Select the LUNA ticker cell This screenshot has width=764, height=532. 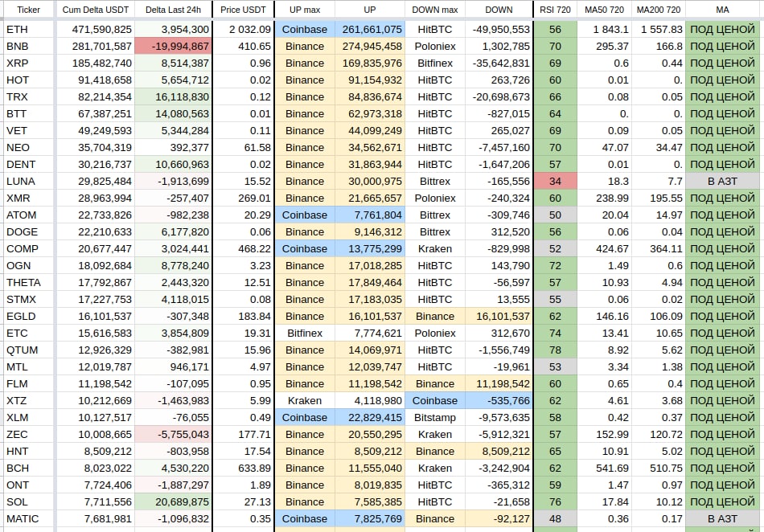28,182
